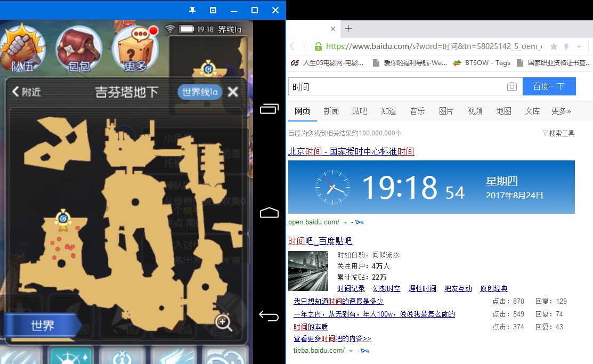593x364 pixels.
Task: Click the icon after tieba.baidu.com dropdown
Action: 364,350
